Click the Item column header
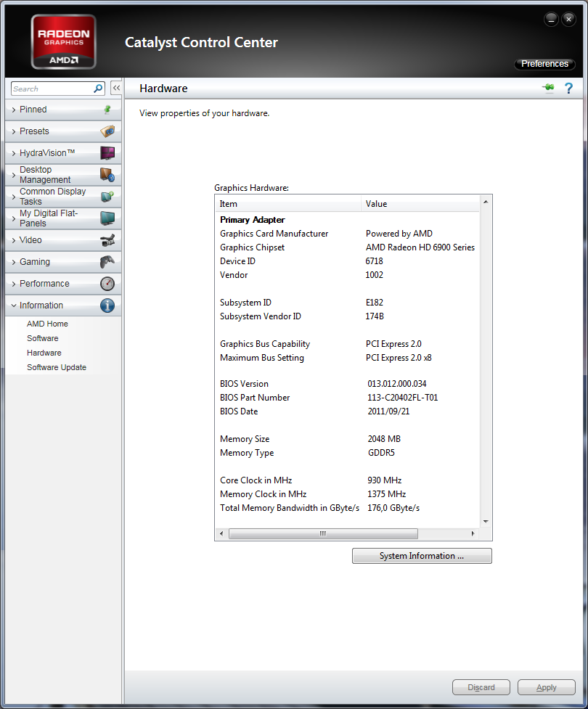The height and width of the screenshot is (709, 588). (x=288, y=204)
